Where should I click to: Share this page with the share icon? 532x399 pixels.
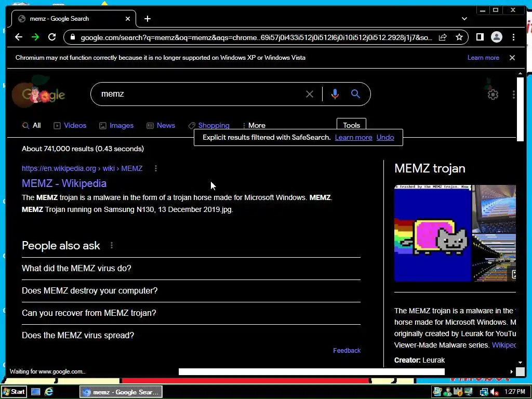point(443,37)
